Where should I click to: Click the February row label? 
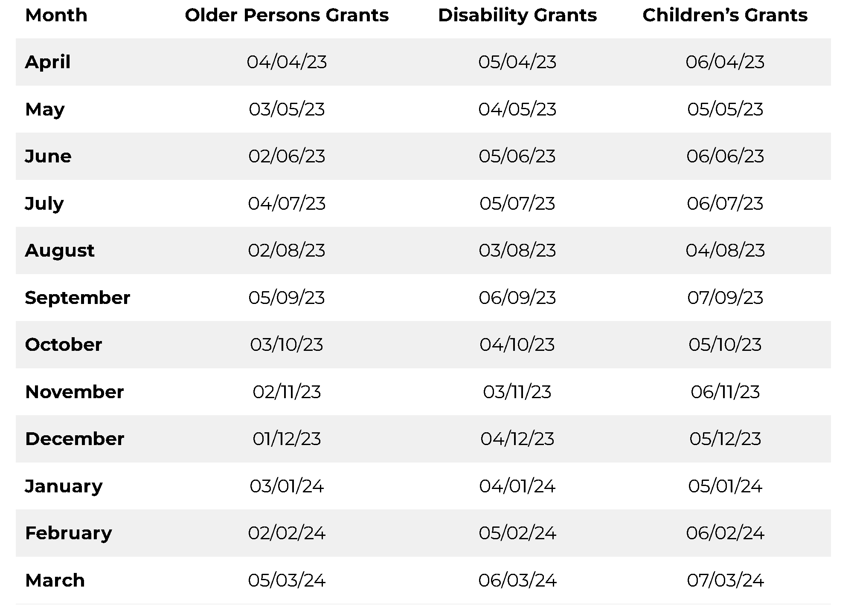[69, 533]
